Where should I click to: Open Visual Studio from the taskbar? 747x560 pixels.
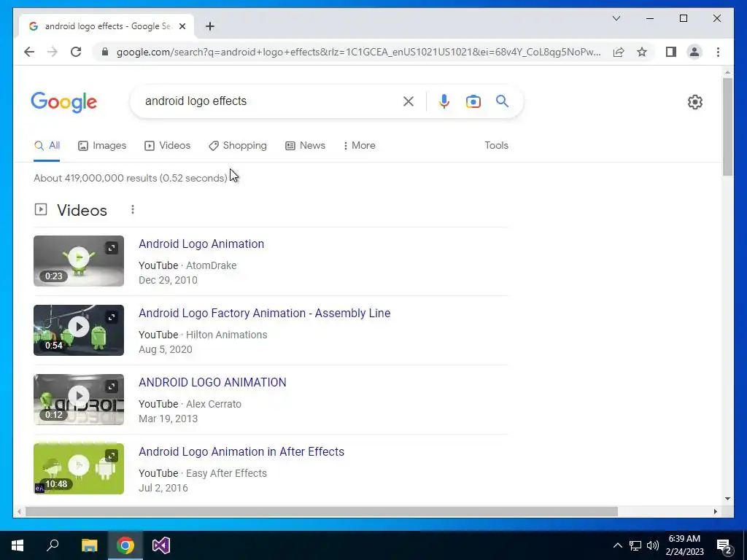(161, 545)
